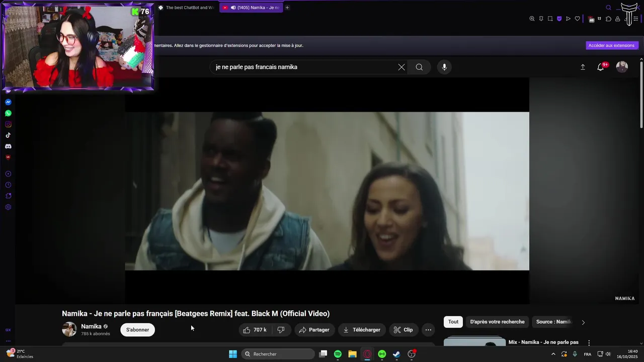644x362 pixels.
Task: Open the tab search magnifier at top right
Action: pos(608,8)
